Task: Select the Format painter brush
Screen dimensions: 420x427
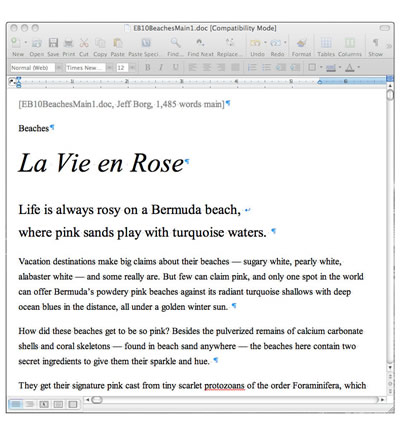Action: coord(302,43)
